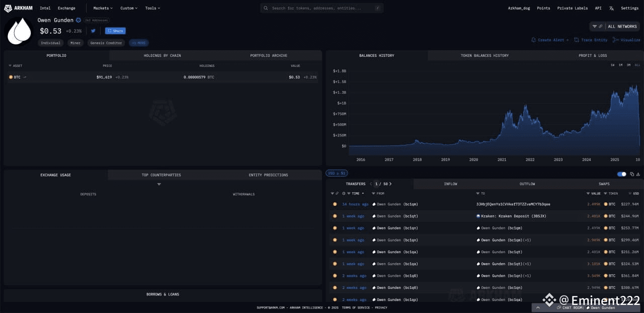Open the language translation icon
The width and height of the screenshot is (644, 313).
coord(611,8)
